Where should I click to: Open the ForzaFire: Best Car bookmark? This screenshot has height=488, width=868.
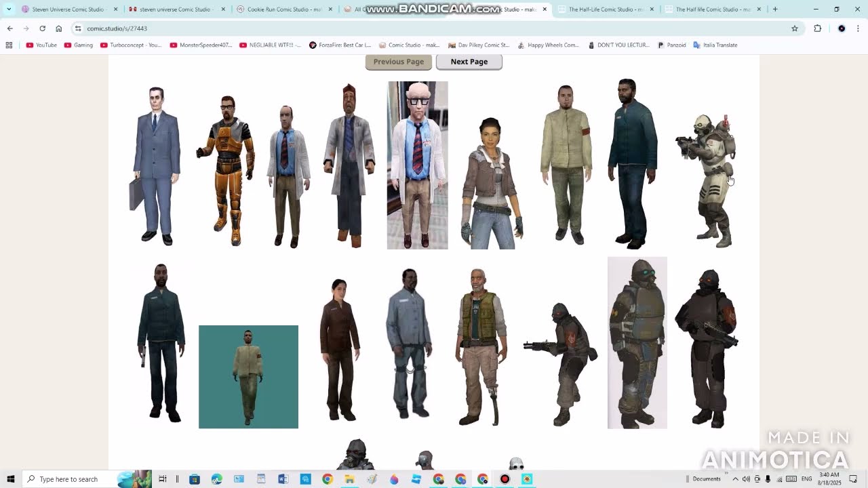coord(340,45)
